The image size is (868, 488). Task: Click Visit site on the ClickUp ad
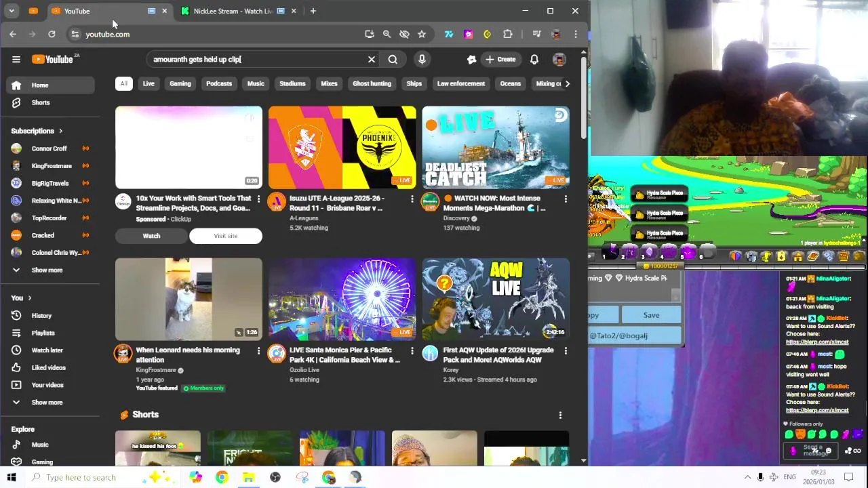226,236
